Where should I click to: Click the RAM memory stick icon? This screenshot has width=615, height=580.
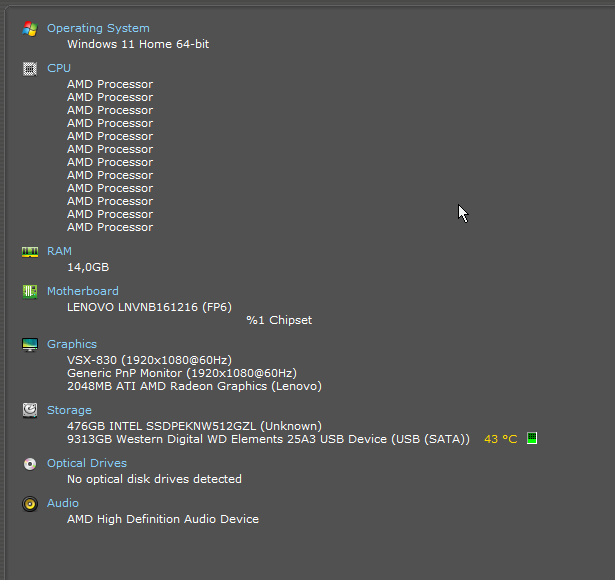pos(30,251)
